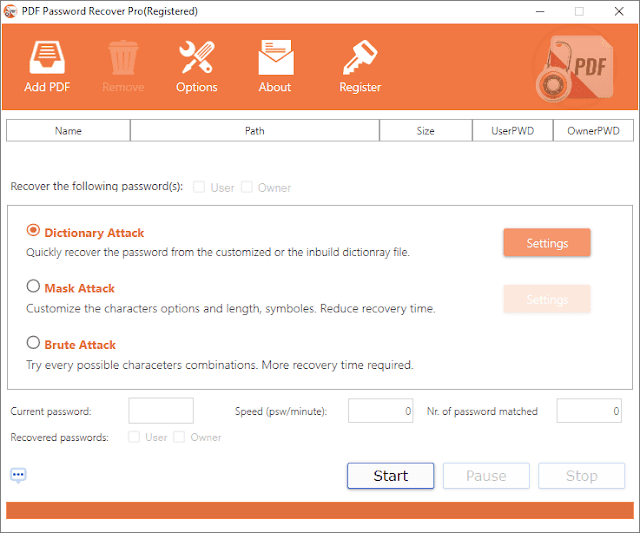Click the Nr. of password matched field

[589, 411]
